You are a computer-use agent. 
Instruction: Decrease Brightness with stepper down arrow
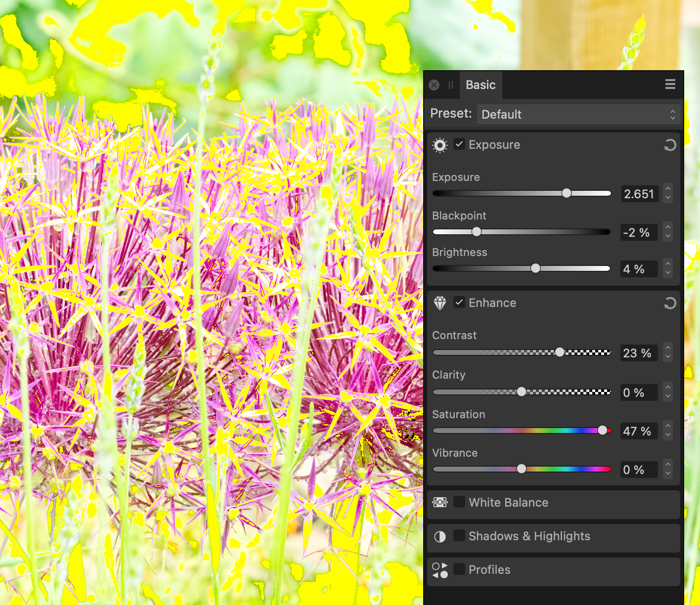point(668,273)
